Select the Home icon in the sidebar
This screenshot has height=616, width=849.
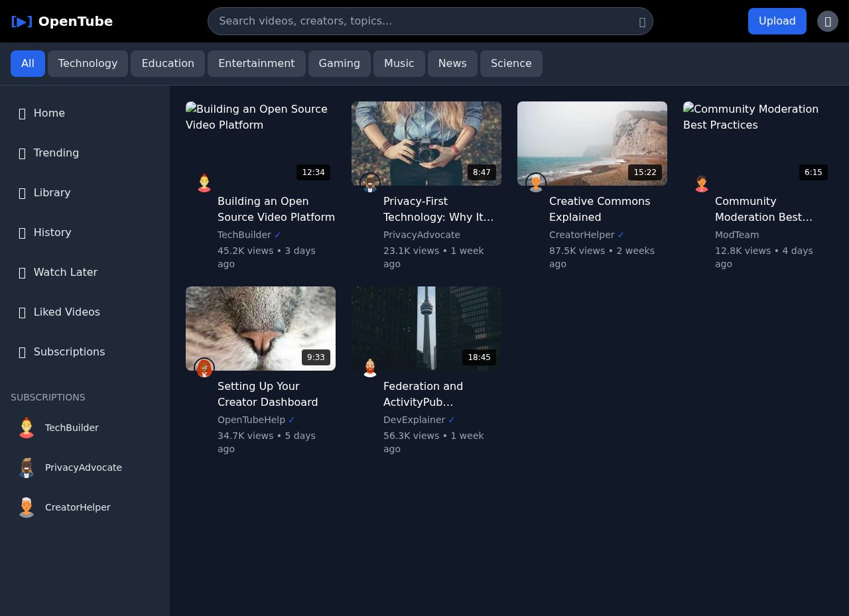(22, 113)
